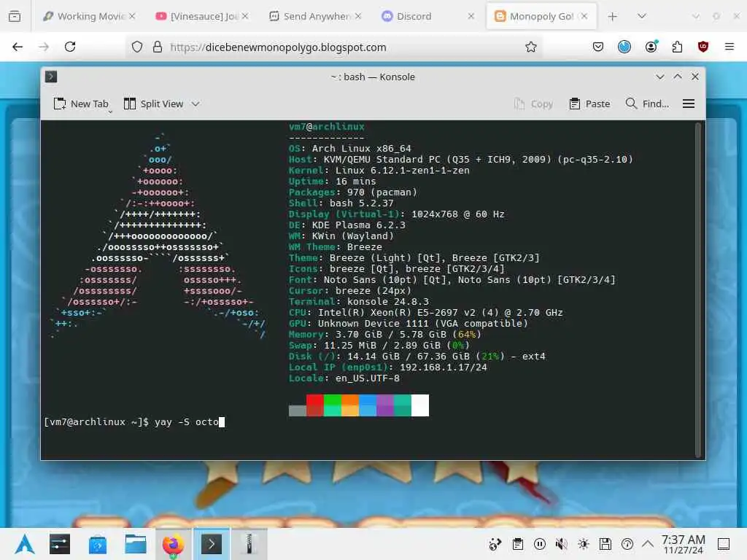Click the red color block
Screen dimensions: 747x560
click(x=315, y=405)
